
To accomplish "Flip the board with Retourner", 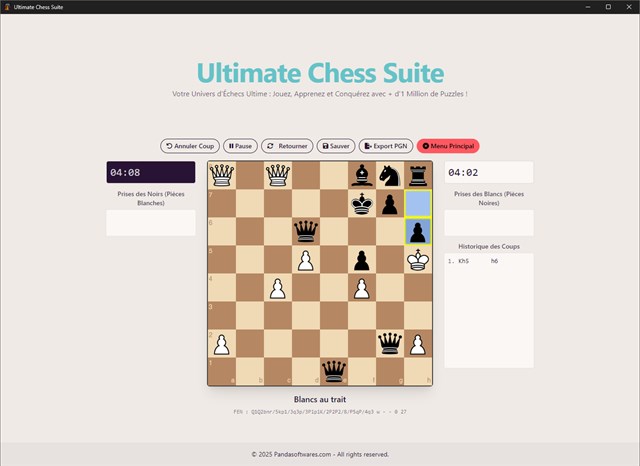I will [x=287, y=146].
